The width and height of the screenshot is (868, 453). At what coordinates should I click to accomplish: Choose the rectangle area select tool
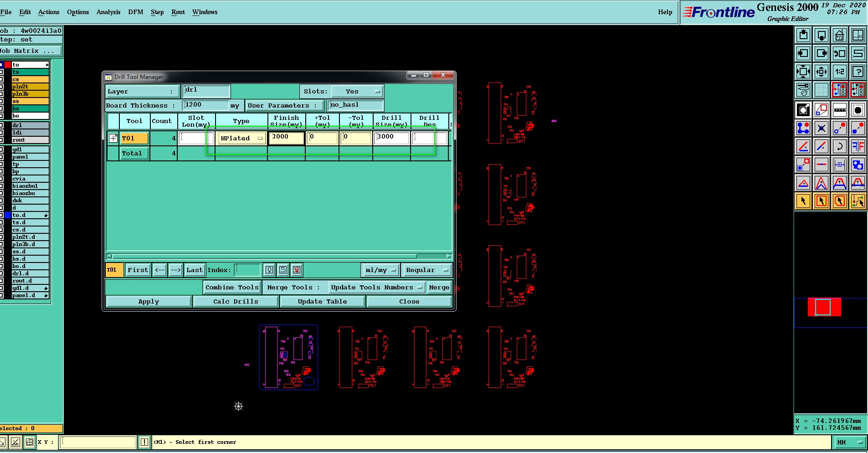click(x=821, y=201)
